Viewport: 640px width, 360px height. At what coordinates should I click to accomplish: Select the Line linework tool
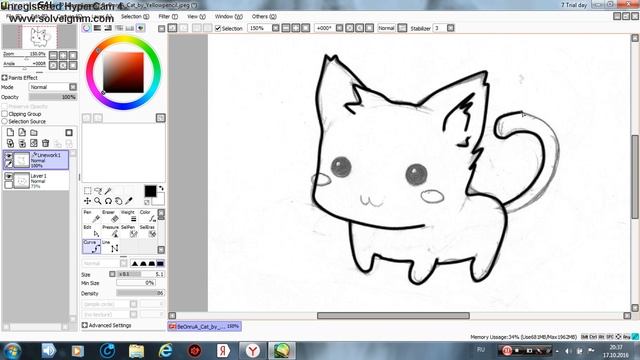point(111,247)
